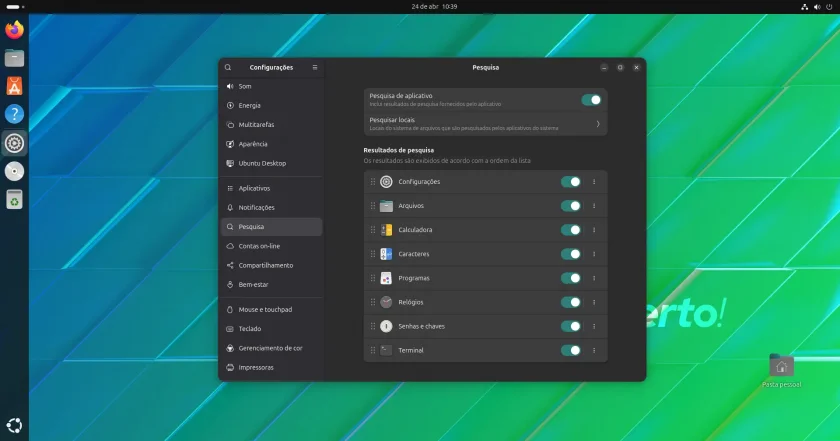
Task: Click the Settings gear in dock
Action: pos(14,143)
